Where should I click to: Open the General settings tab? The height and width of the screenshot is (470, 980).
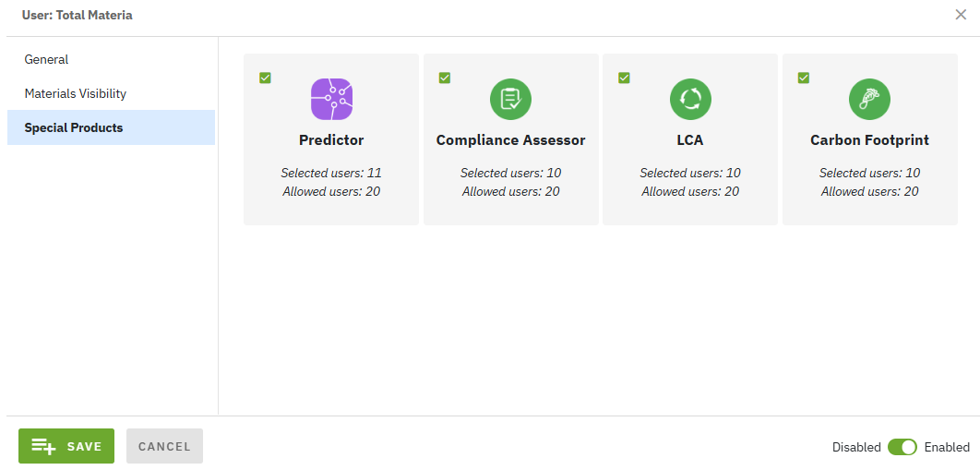(x=47, y=59)
